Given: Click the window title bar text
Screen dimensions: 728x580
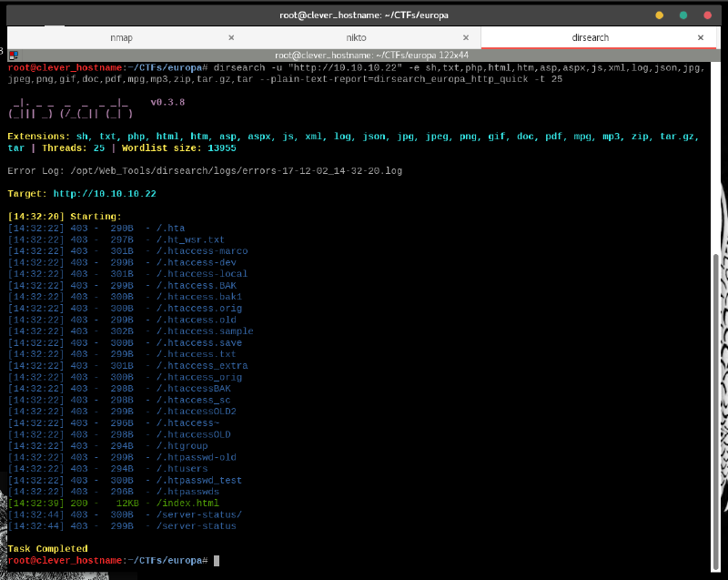Looking at the screenshot, I should [363, 15].
